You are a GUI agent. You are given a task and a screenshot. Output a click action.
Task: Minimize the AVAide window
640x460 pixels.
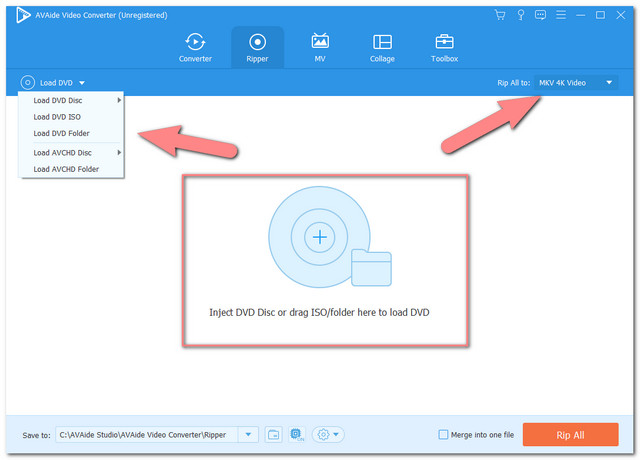click(580, 15)
